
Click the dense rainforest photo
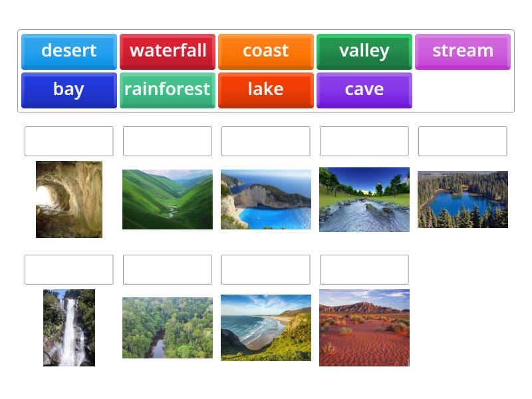pyautogui.click(x=167, y=327)
